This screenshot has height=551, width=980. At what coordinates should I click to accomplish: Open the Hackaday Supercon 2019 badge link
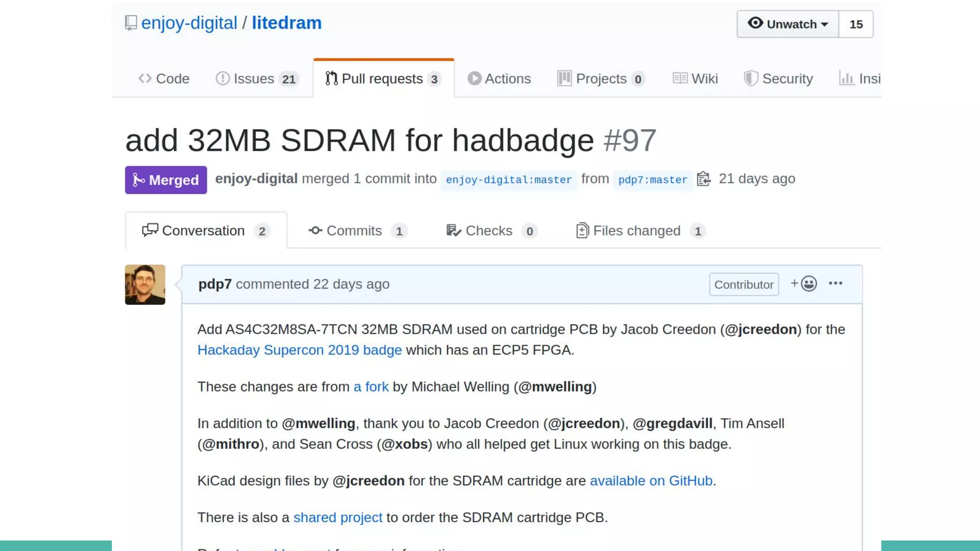(x=300, y=350)
